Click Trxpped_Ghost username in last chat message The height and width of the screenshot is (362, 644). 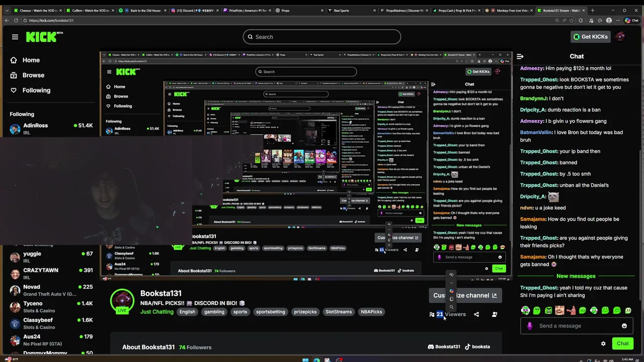click(x=539, y=288)
